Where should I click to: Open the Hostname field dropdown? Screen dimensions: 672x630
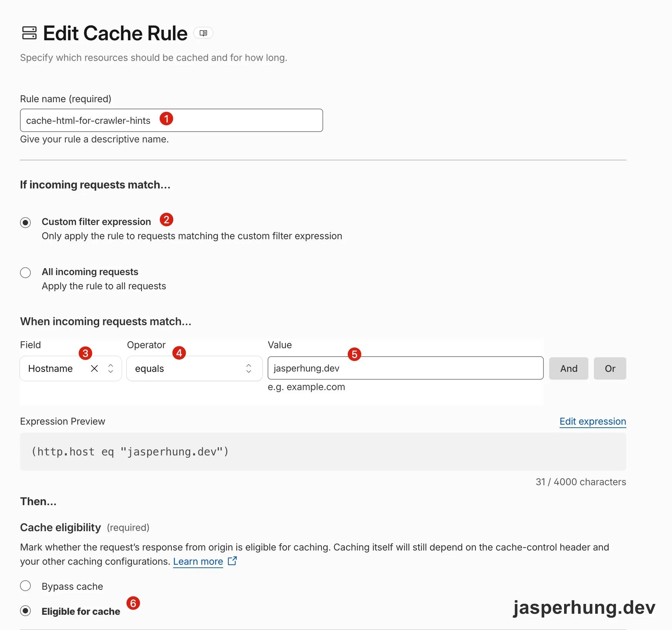click(71, 368)
